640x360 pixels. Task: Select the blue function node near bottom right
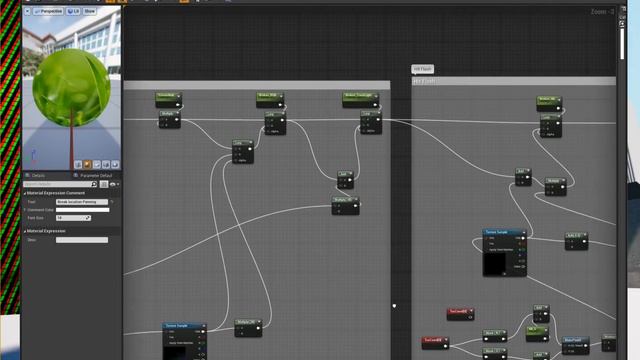[x=575, y=344]
